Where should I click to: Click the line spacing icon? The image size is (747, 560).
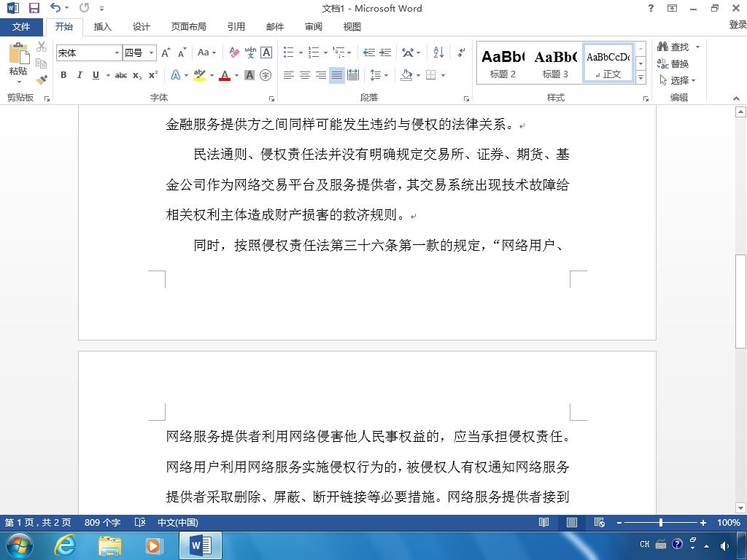tap(376, 75)
